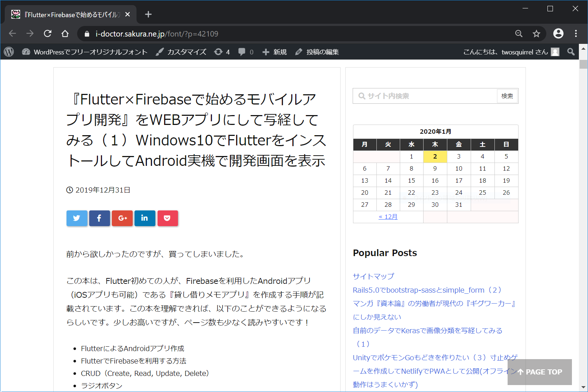Open the WordPress logo menu

click(x=9, y=52)
